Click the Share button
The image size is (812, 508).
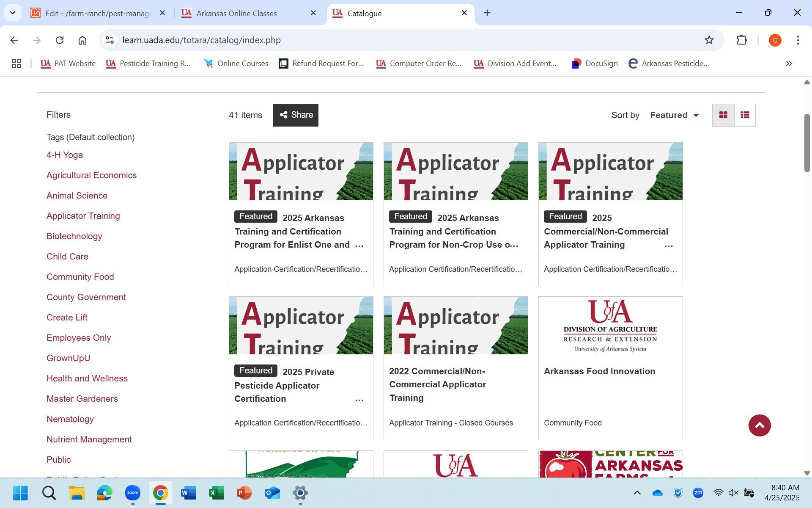point(296,115)
